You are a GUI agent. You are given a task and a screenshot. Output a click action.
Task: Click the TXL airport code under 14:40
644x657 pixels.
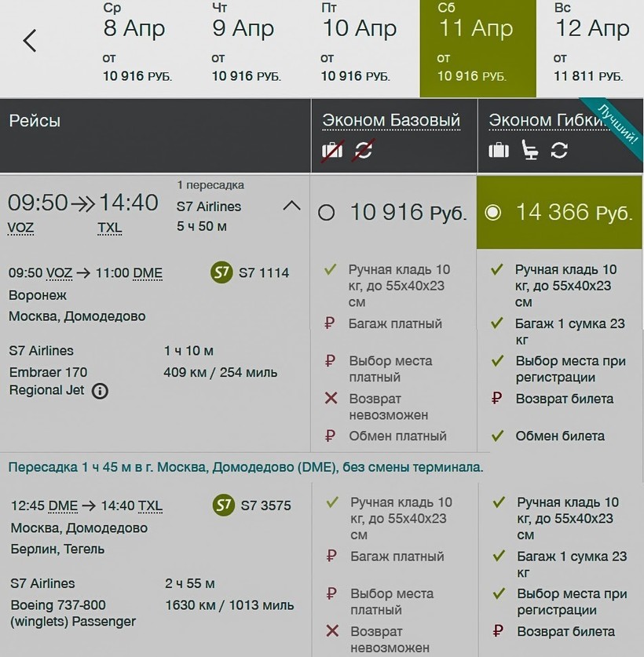point(111,228)
